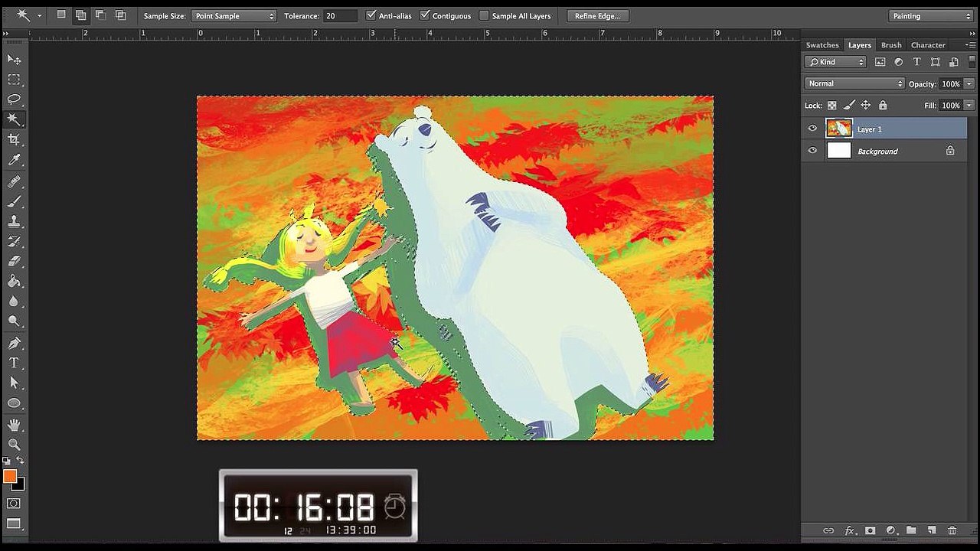Switch to the Character tab
The width and height of the screenshot is (980, 551).
928,45
